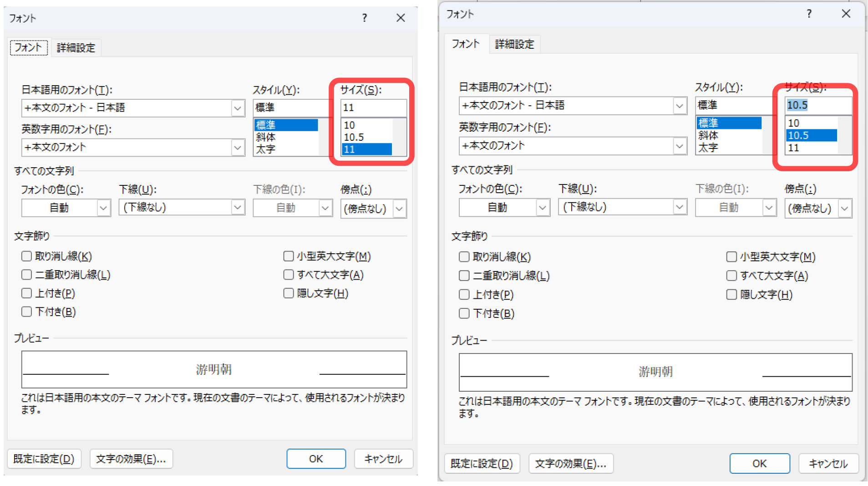The image size is (868, 486).
Task: Enable 小型英大文字(M) checkbox in right dialog
Action: [x=731, y=257]
